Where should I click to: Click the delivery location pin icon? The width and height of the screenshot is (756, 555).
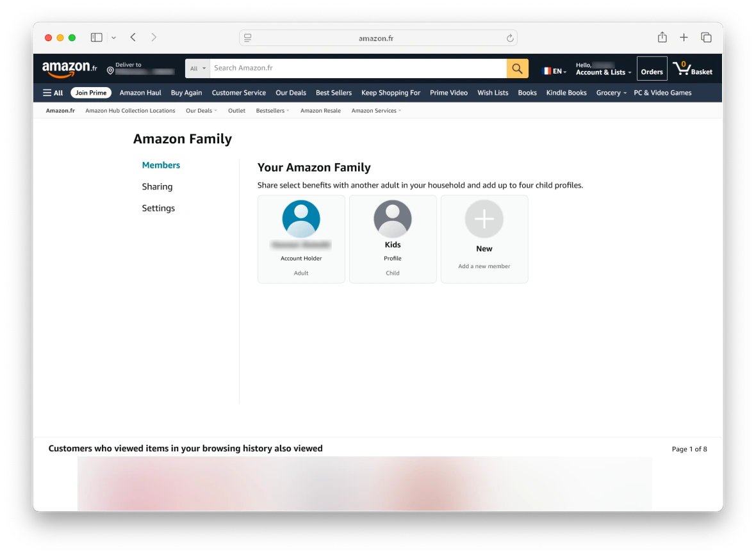click(110, 71)
